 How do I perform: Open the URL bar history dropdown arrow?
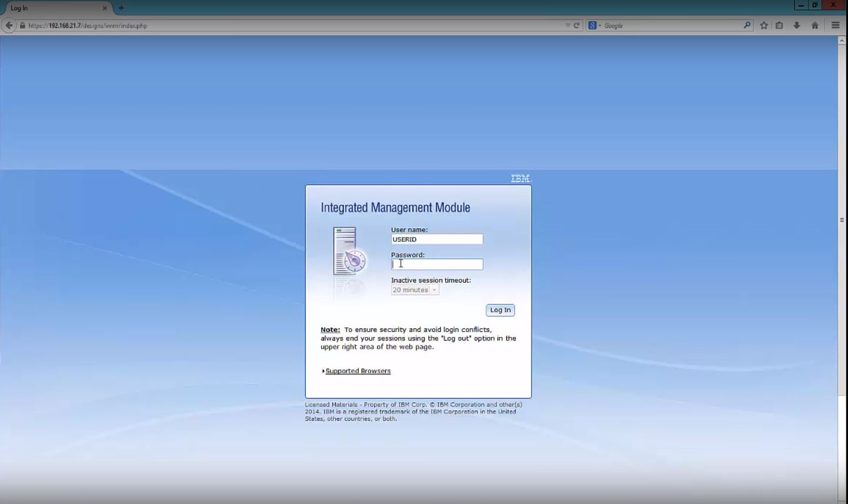567,25
